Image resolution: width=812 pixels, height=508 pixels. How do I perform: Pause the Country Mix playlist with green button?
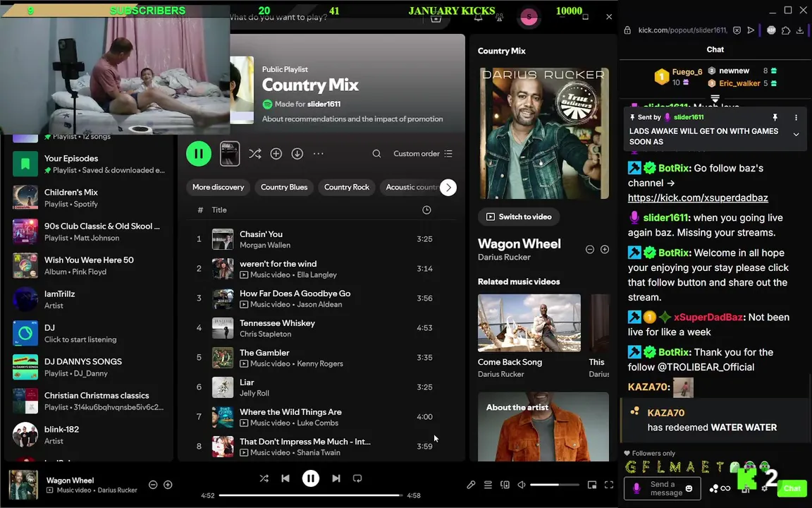point(198,153)
